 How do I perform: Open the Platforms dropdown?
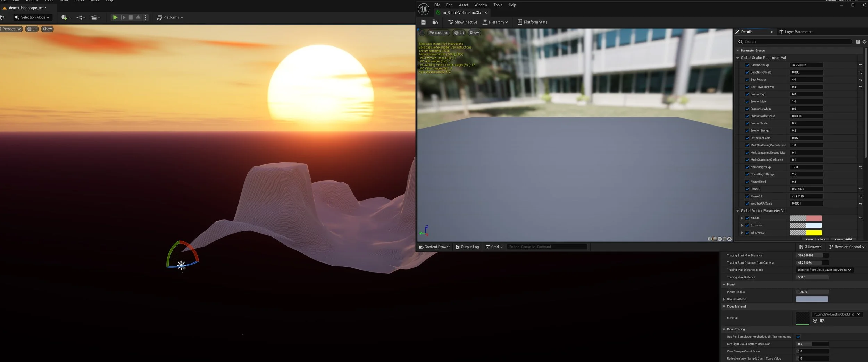(170, 17)
